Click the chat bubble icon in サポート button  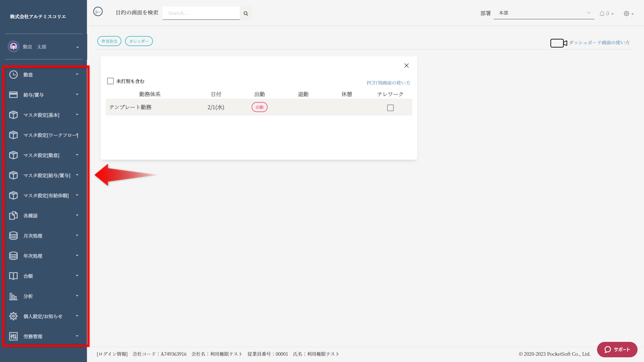tap(608, 349)
